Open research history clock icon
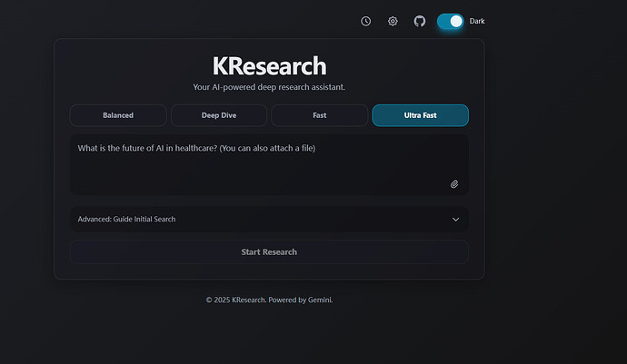This screenshot has height=364, width=627. (x=365, y=21)
